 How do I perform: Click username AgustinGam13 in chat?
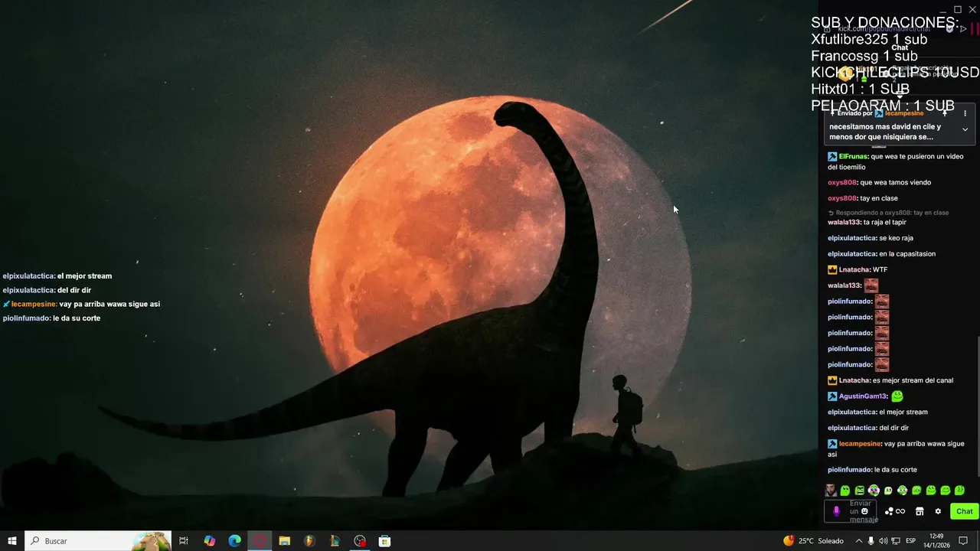pyautogui.click(x=863, y=396)
